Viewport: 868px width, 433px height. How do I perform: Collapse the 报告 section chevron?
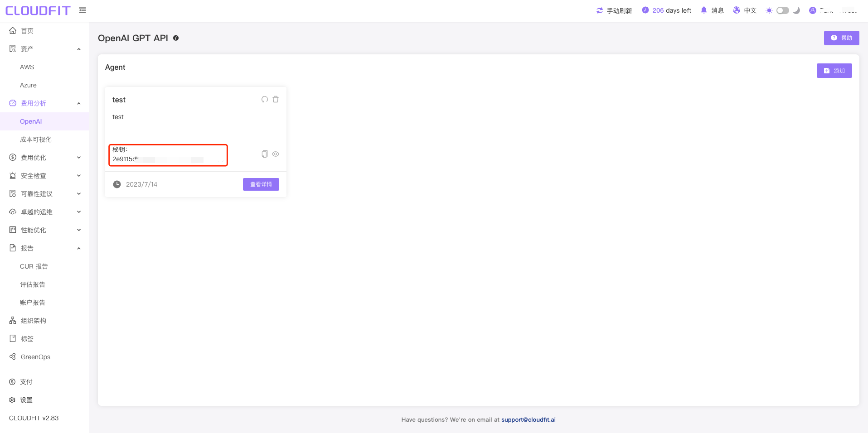[79, 248]
